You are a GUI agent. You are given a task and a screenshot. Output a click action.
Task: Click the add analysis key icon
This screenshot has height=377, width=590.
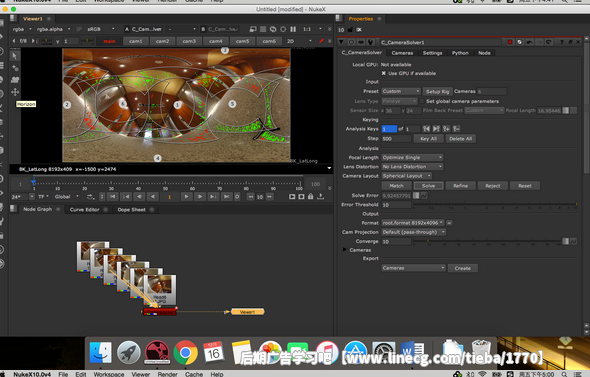pyautogui.click(x=446, y=129)
